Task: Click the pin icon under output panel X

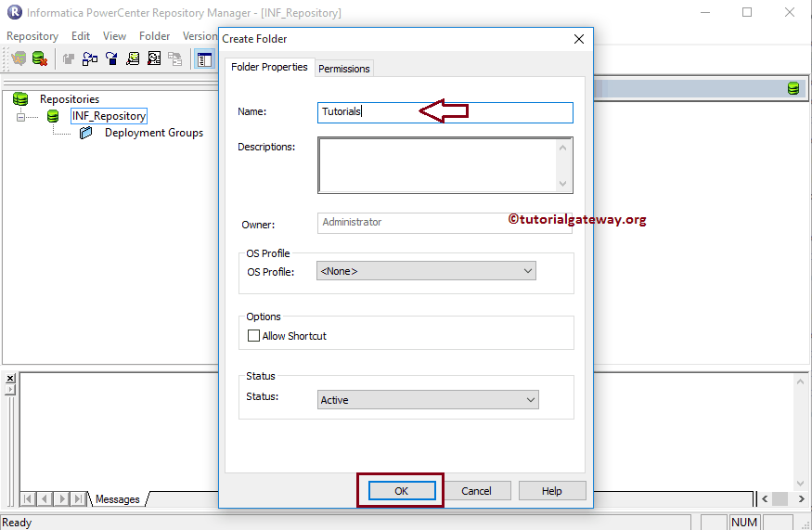Action: tap(10, 389)
